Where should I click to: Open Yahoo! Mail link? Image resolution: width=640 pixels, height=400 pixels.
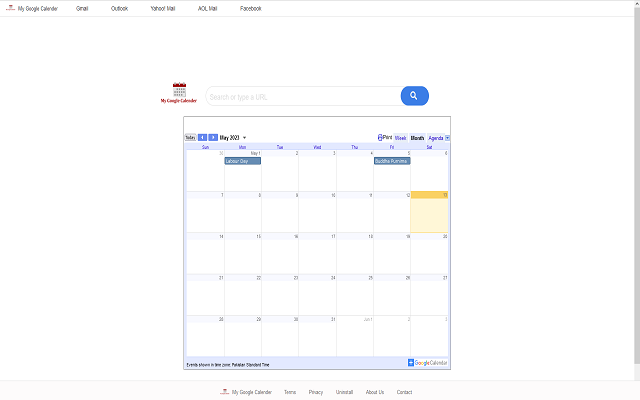tap(163, 8)
